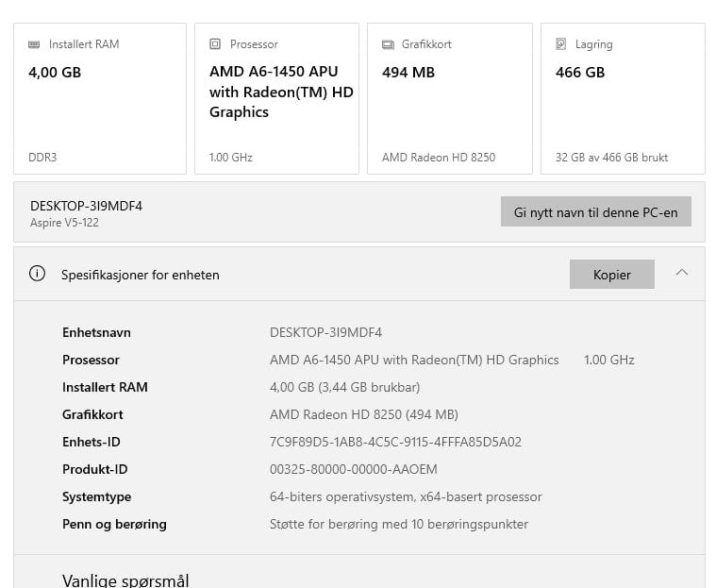
Task: Click the Aspire V5-122 model name
Action: click(64, 223)
